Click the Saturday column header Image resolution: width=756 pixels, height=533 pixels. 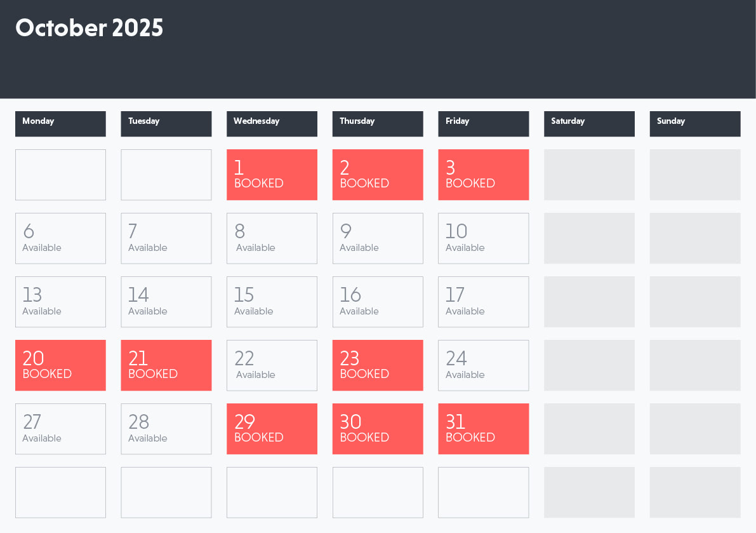click(x=589, y=124)
